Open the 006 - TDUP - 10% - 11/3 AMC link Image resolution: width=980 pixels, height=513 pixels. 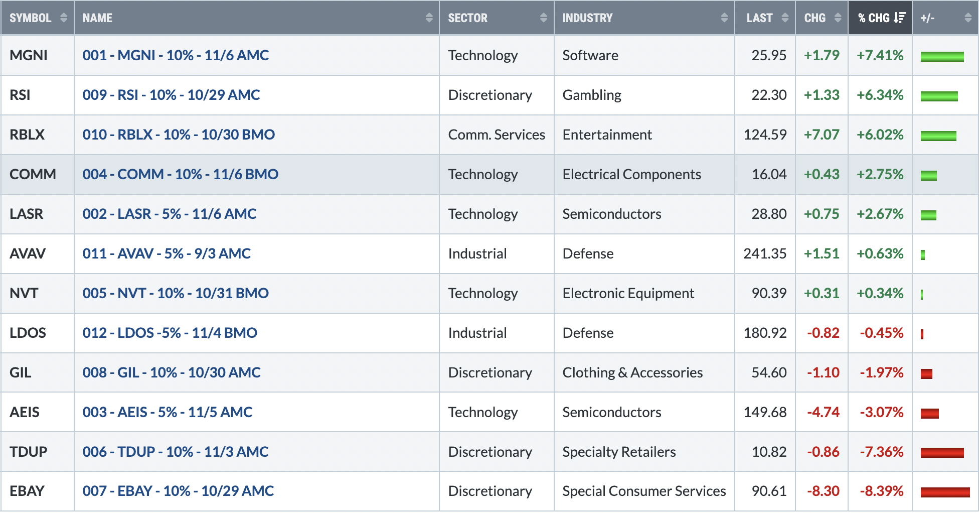coord(176,452)
